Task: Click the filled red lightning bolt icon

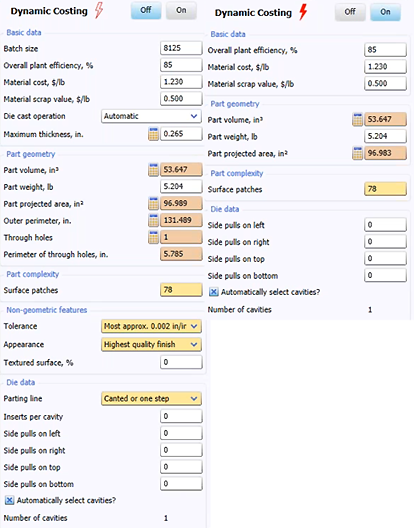Action: click(303, 12)
